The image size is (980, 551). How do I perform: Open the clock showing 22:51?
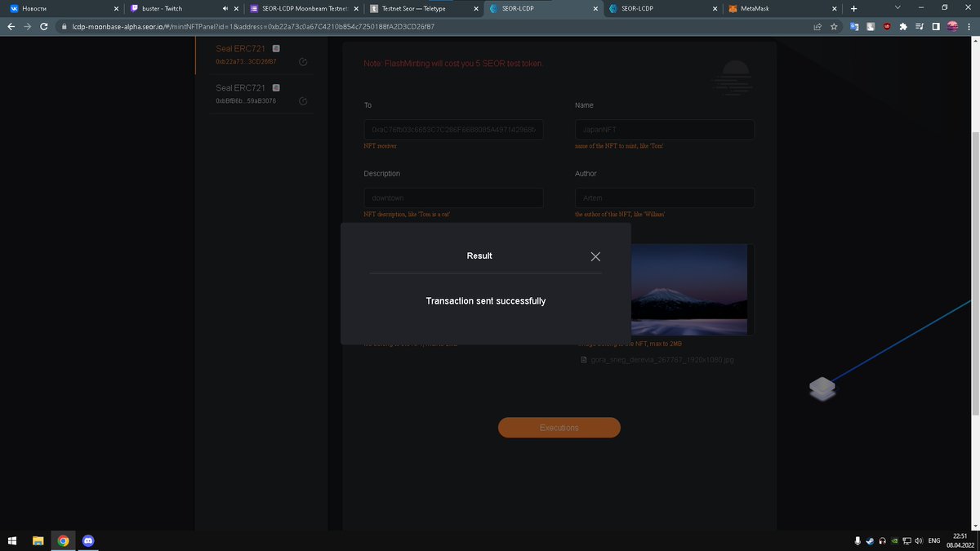pyautogui.click(x=960, y=540)
